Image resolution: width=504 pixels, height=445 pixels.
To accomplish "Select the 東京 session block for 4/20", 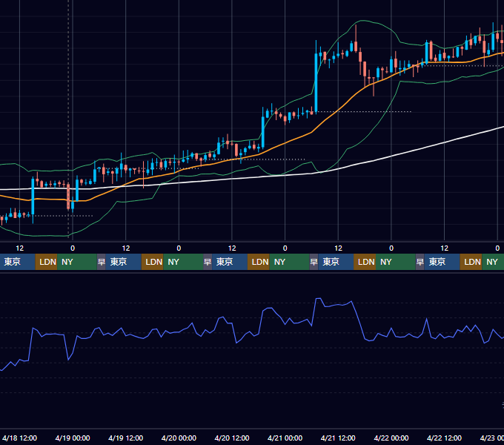I will 230,262.
